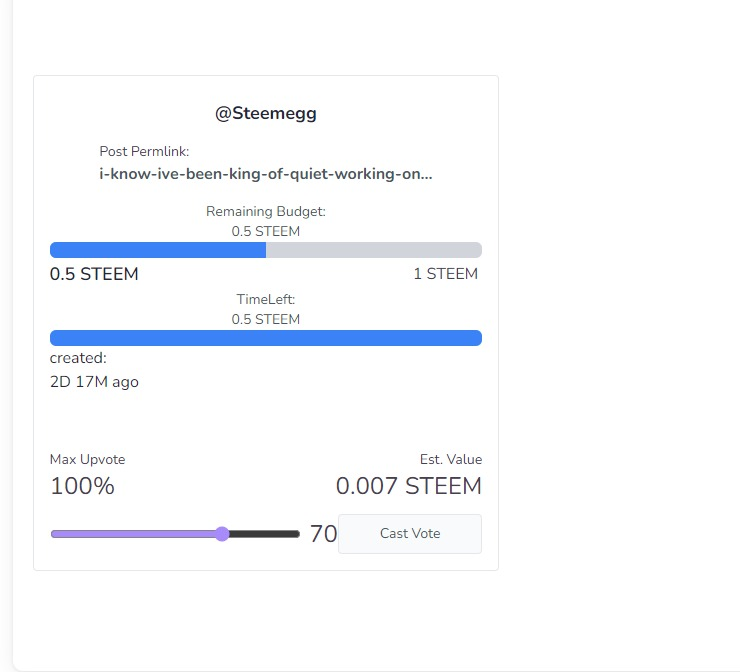Screen dimensions: 740x672
Task: Click the Remaining Budget progress bar filled section
Action: (158, 250)
